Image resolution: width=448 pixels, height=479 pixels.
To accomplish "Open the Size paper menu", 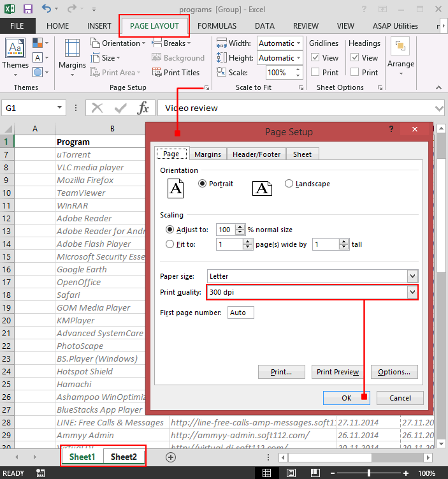I will pos(105,58).
